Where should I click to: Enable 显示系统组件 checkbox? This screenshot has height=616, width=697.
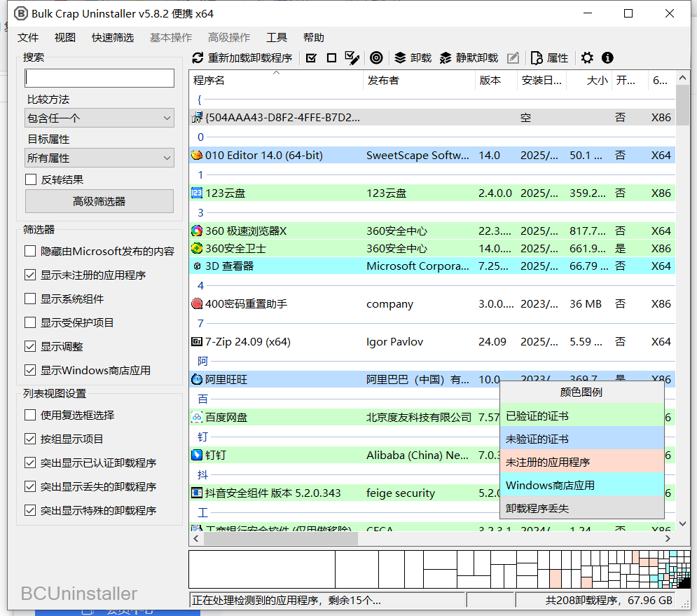(x=30, y=299)
